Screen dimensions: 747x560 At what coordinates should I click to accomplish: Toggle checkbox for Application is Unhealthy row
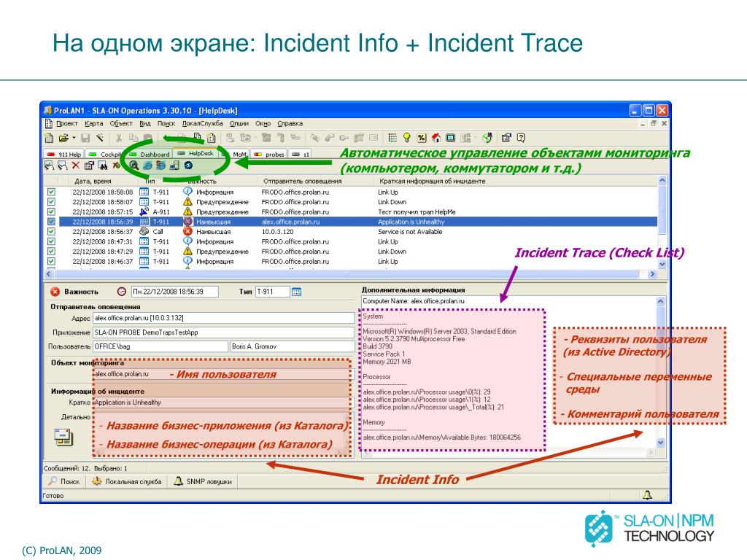(52, 222)
